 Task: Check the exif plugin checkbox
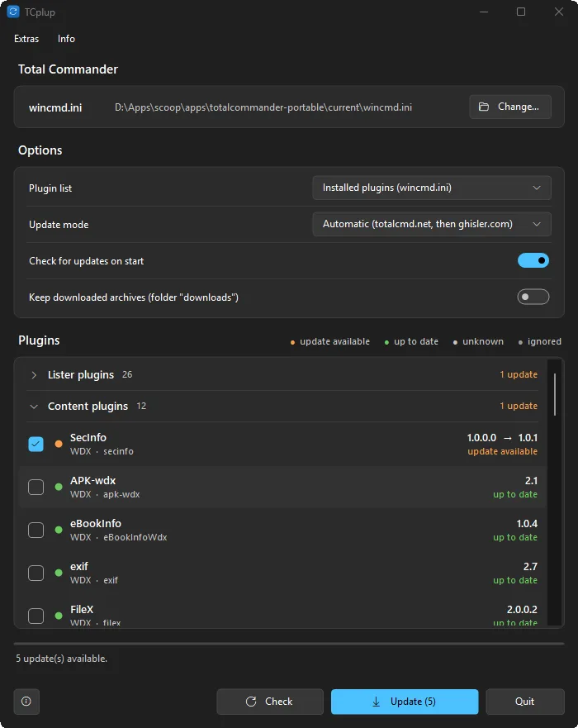pyautogui.click(x=36, y=573)
